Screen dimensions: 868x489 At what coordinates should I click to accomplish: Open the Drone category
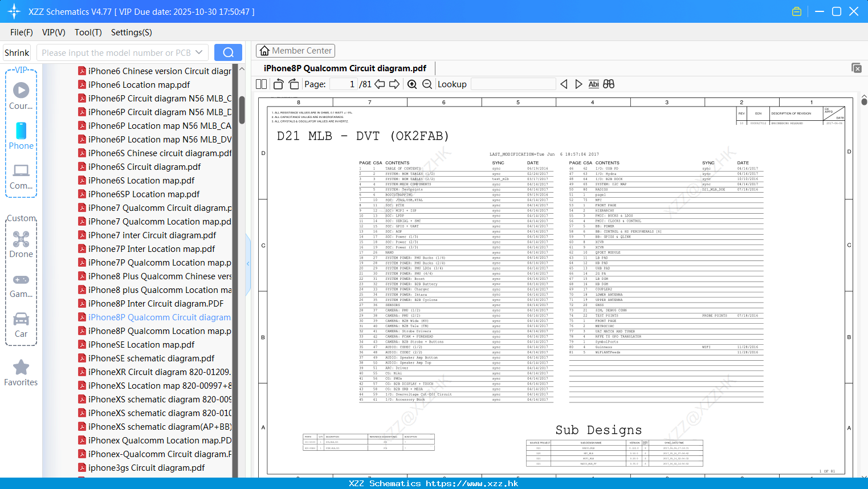click(21, 244)
